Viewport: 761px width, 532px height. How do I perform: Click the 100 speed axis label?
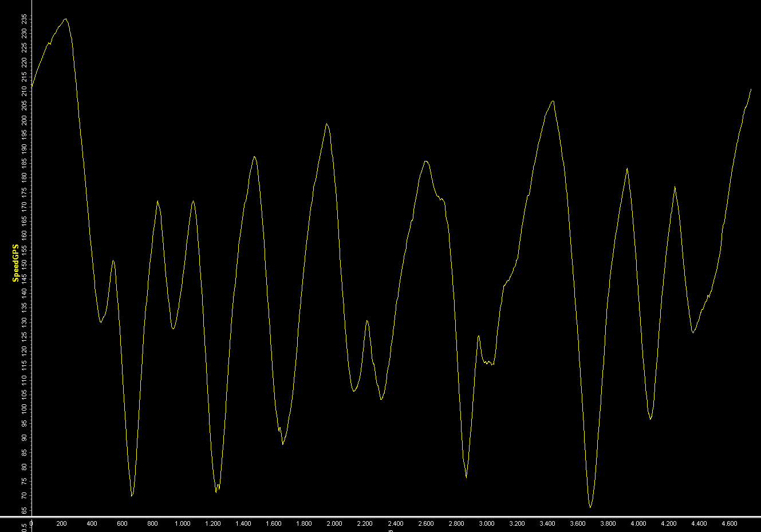pyautogui.click(x=24, y=408)
